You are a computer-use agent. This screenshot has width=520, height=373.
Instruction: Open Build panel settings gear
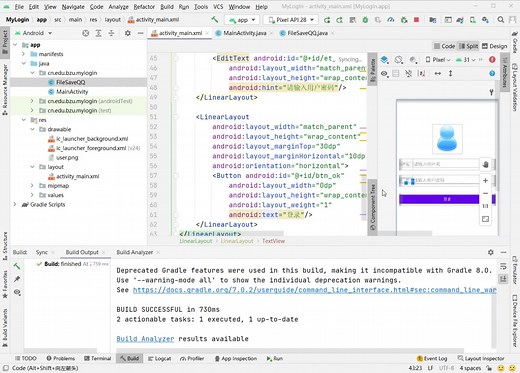tap(491, 252)
